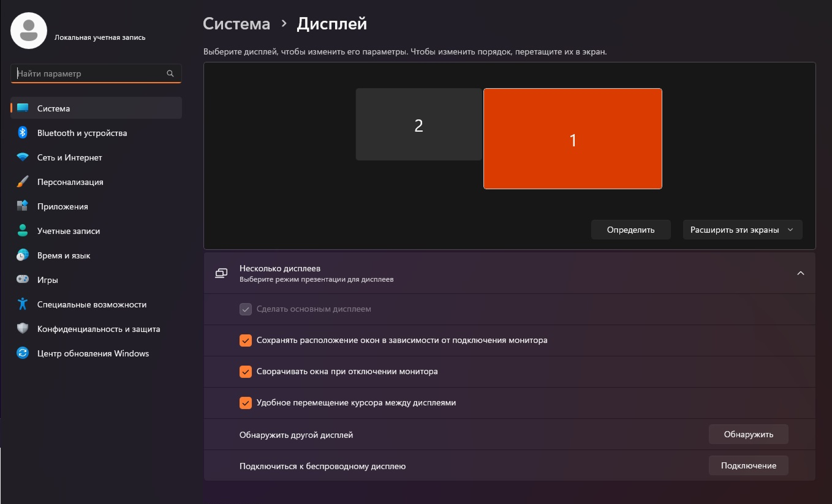Open 'Конфиденциальность и защита' settings
This screenshot has width=832, height=504.
[96, 329]
